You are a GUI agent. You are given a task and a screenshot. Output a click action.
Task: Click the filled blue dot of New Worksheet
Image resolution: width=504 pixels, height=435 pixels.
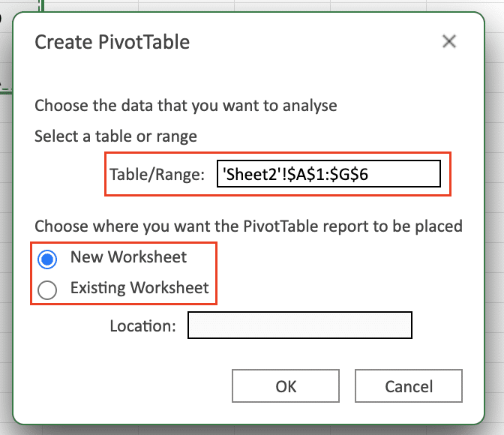pos(47,259)
